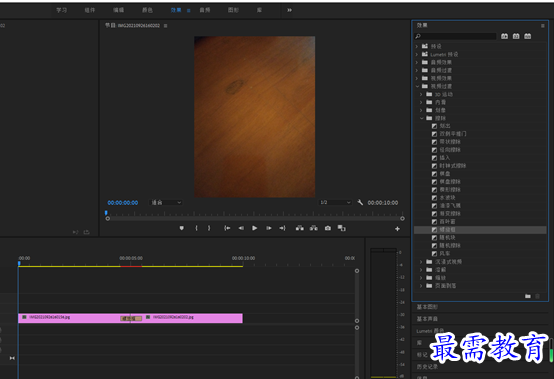Click the Export Frame camera icon

pos(328,228)
